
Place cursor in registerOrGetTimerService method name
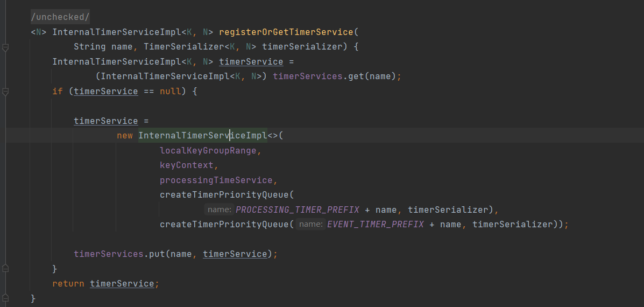point(286,32)
